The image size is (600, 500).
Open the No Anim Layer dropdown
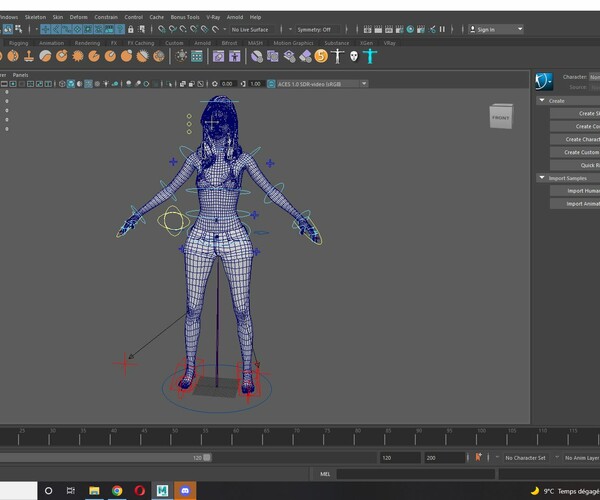pos(582,458)
